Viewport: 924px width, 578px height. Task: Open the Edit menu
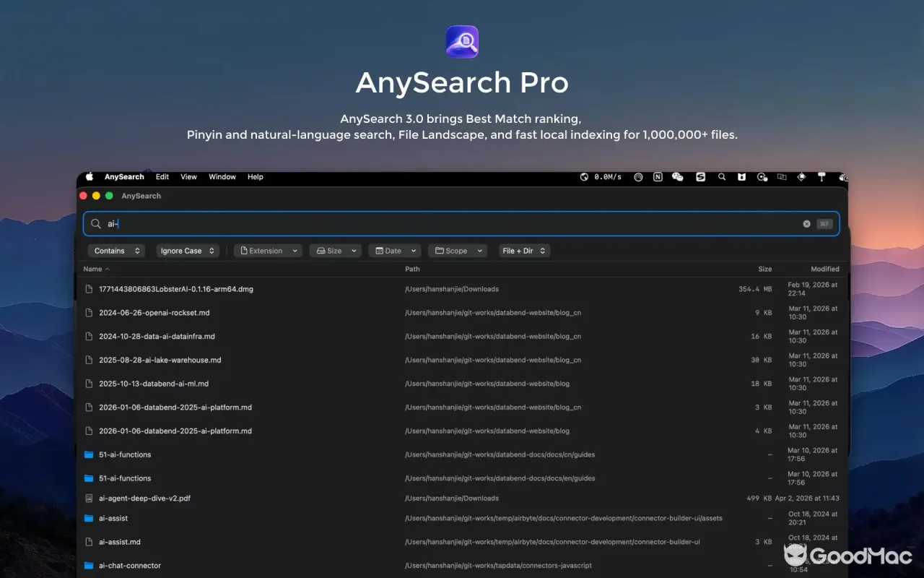162,177
